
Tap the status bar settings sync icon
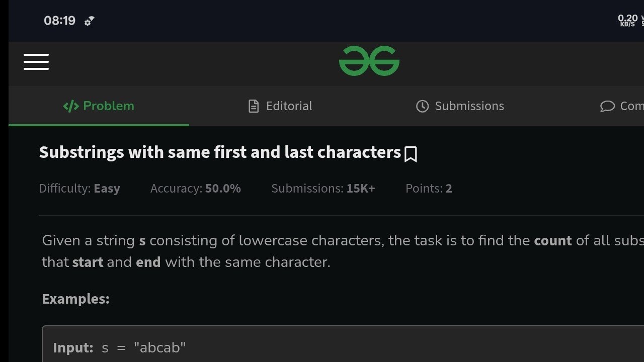click(x=89, y=21)
